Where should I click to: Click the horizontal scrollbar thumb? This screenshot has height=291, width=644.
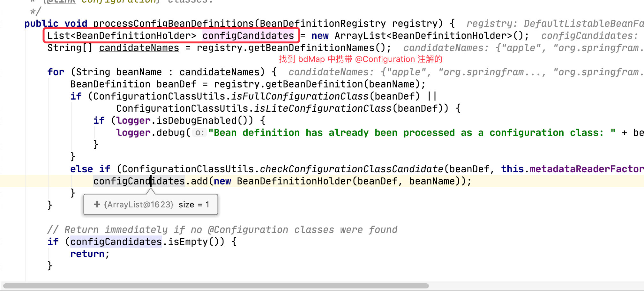(x=216, y=286)
